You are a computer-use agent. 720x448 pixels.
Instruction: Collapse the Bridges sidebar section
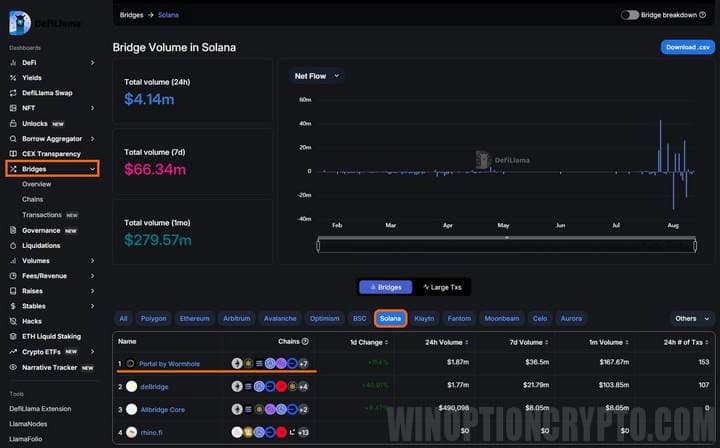point(93,169)
